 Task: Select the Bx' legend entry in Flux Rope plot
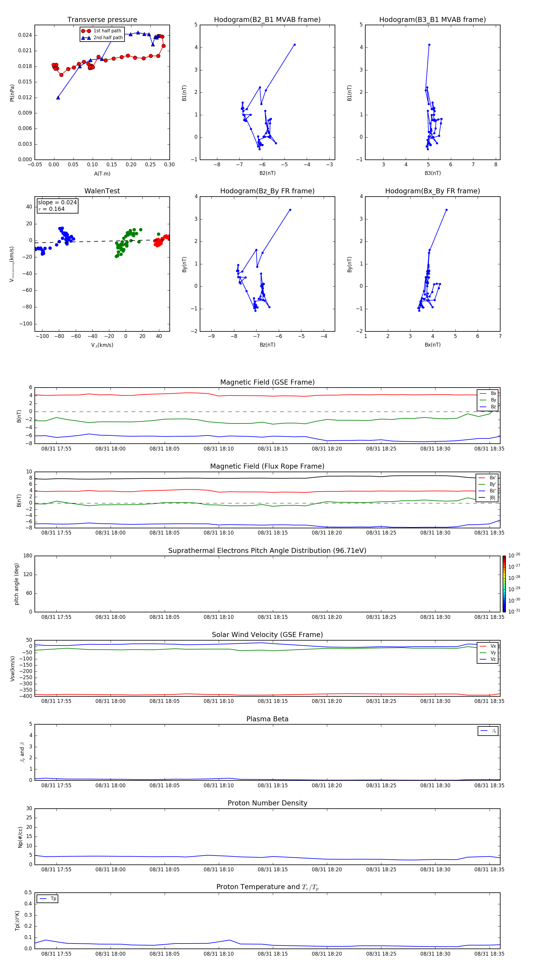487,478
